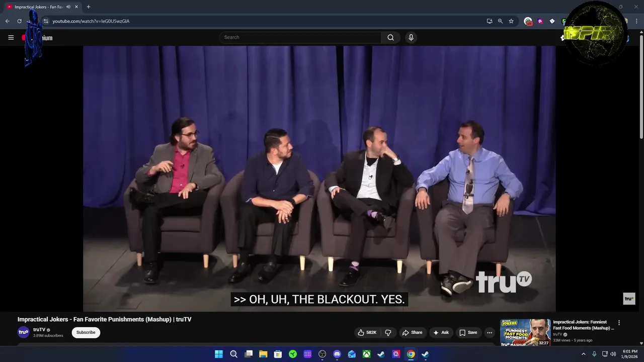Viewport: 644px width, 362px height.
Task: Switch to Chrome on the taskbar
Action: [x=411, y=354]
